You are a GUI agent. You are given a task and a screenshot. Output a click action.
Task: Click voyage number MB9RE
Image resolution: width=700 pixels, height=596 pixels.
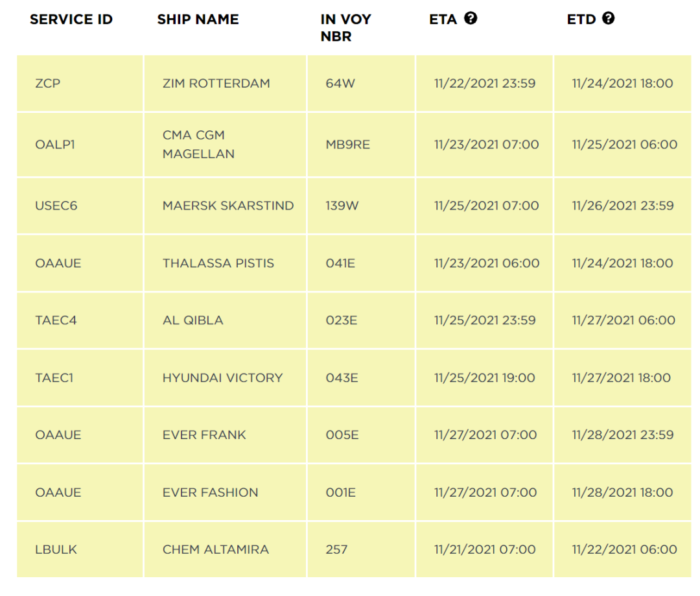tap(348, 145)
